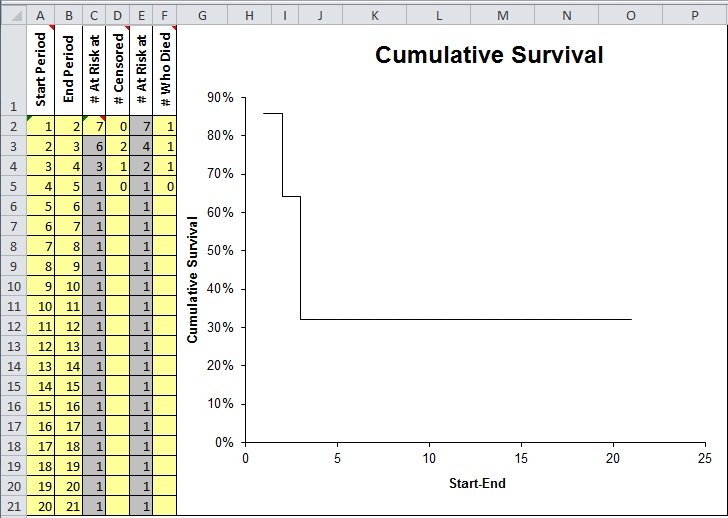Screen dimensions: 728x518
Task: Click column header K
Action: click(x=374, y=16)
